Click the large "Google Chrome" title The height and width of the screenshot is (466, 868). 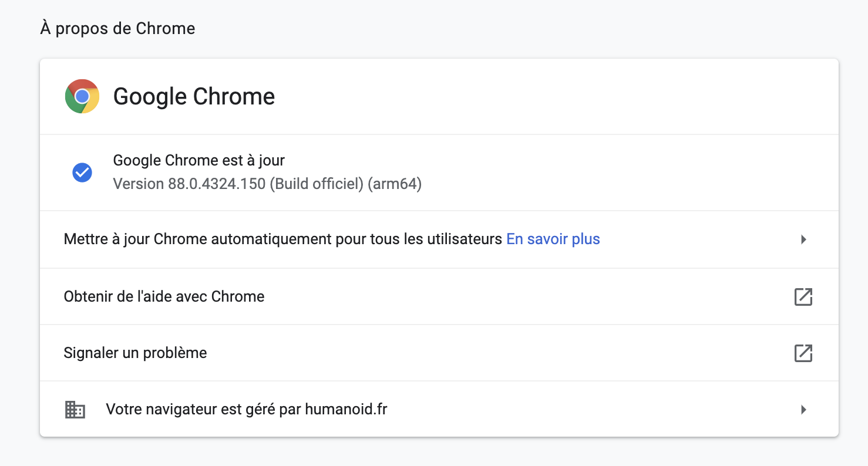(194, 97)
